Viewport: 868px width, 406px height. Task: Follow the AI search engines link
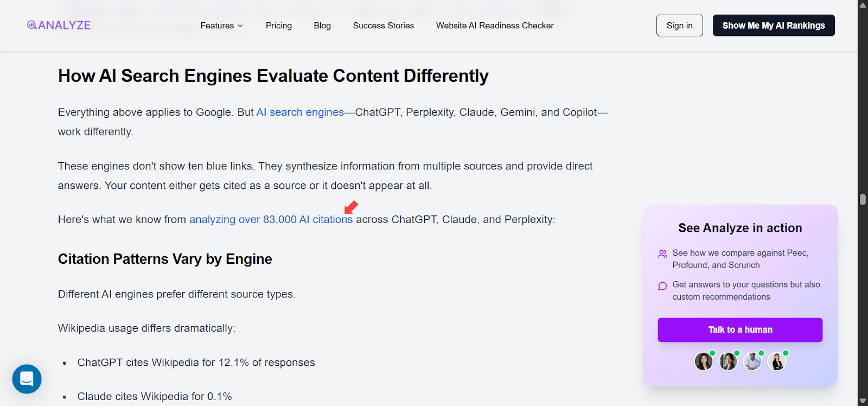click(x=300, y=112)
